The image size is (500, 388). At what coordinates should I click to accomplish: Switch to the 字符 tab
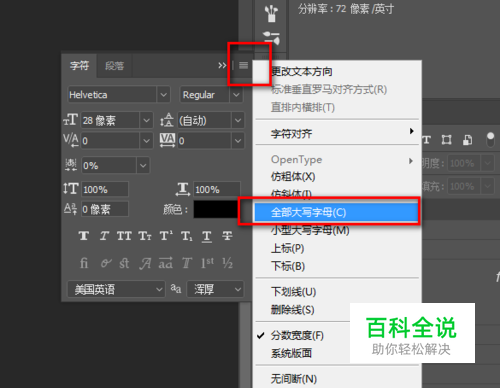pos(79,65)
